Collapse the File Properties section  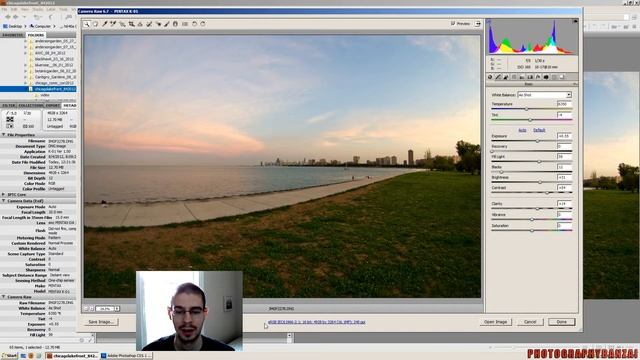pos(4,135)
